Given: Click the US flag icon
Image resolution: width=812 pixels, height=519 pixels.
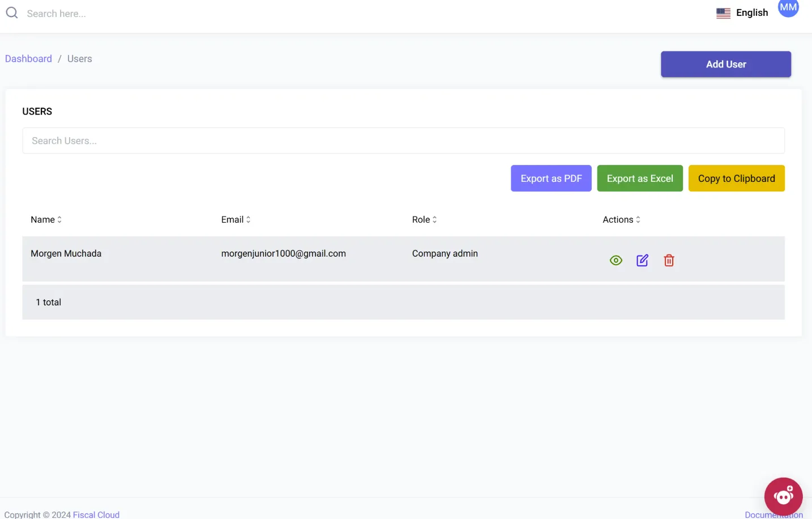Looking at the screenshot, I should pos(723,13).
